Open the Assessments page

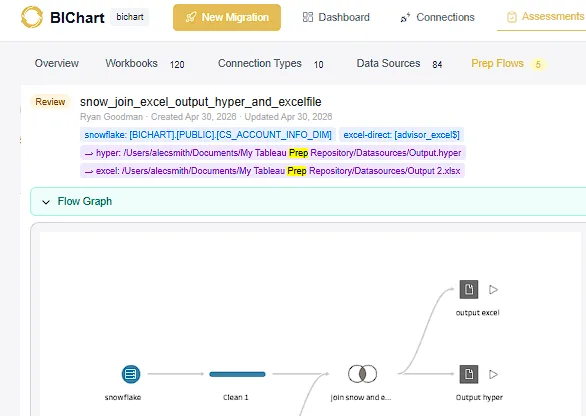(545, 17)
